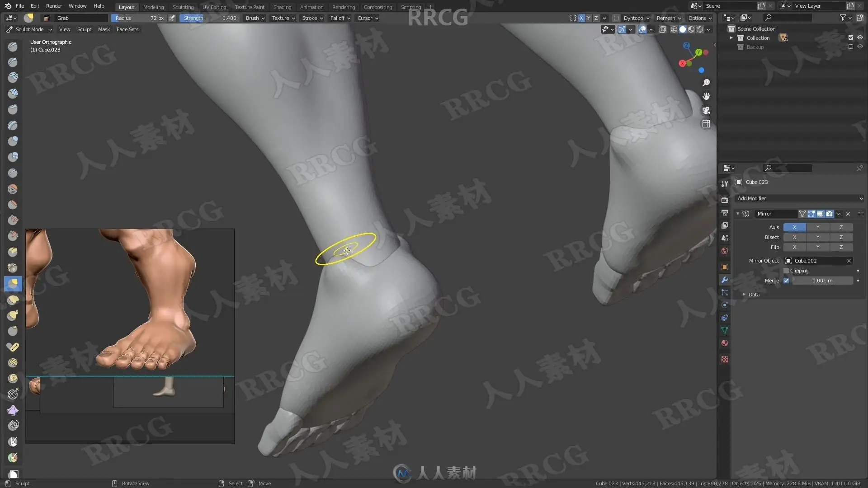Open the Falloff dropdown
The image size is (868, 488).
pyautogui.click(x=340, y=18)
